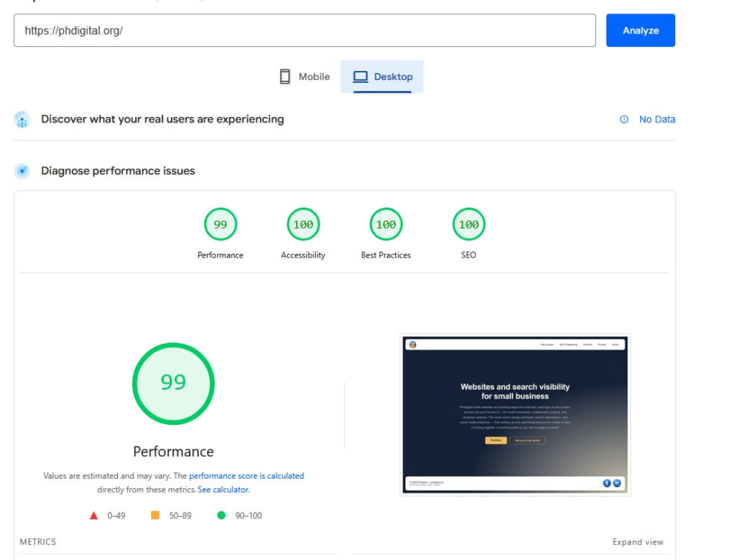Screen dimensions: 747x560
Task: Click the red triangle 0–49 legend icon
Action: [94, 515]
